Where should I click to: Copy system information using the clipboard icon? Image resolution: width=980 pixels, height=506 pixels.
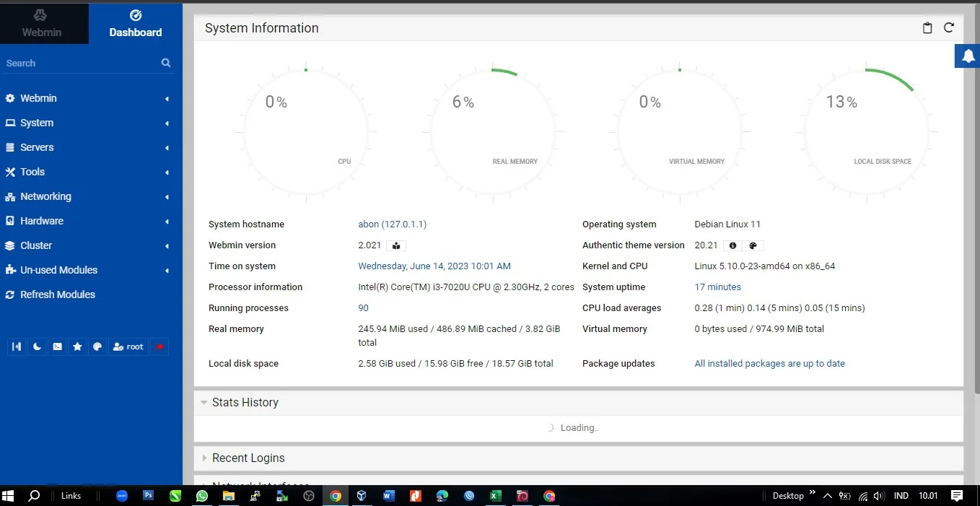928,28
